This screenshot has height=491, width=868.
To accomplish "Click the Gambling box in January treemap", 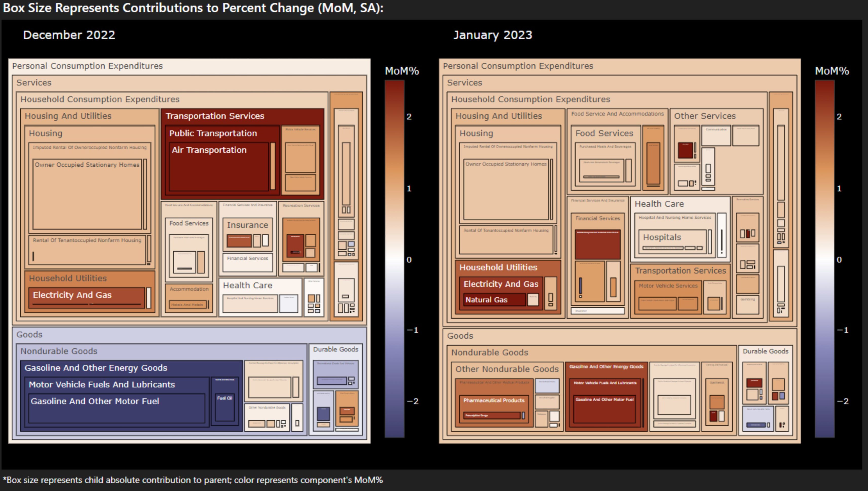I will [747, 305].
